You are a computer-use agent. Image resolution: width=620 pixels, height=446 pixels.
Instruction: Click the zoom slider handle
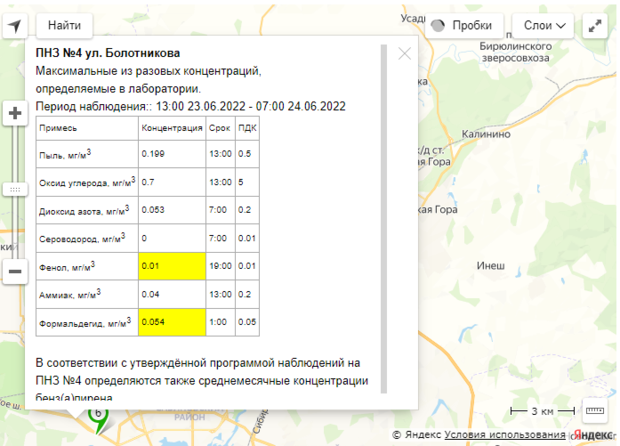click(x=15, y=188)
